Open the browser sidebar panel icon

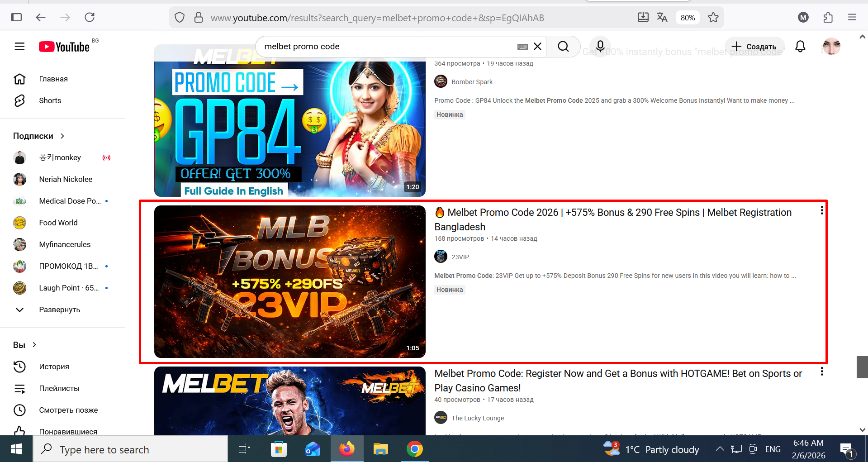tap(16, 17)
